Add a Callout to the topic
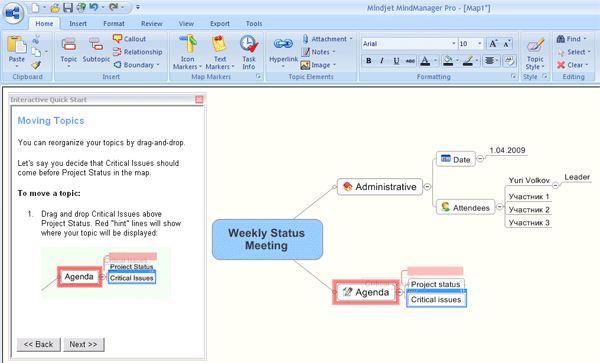600x363 pixels. (x=129, y=39)
